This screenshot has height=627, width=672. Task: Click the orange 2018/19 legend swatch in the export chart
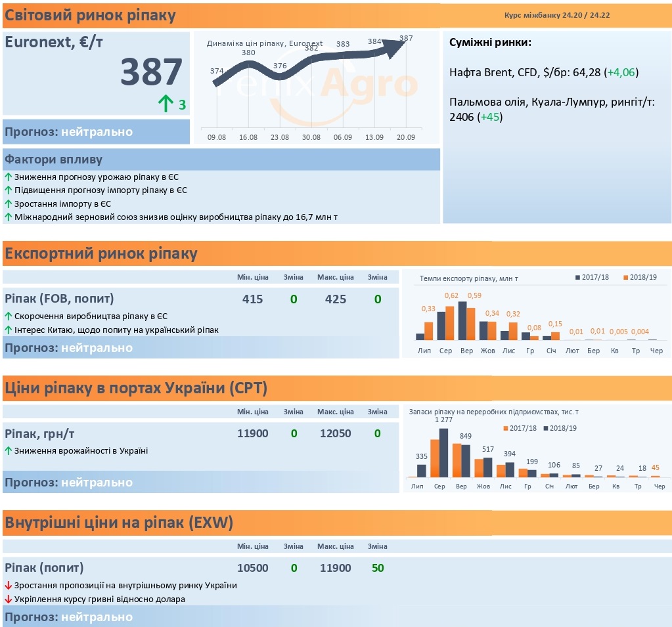click(x=626, y=278)
